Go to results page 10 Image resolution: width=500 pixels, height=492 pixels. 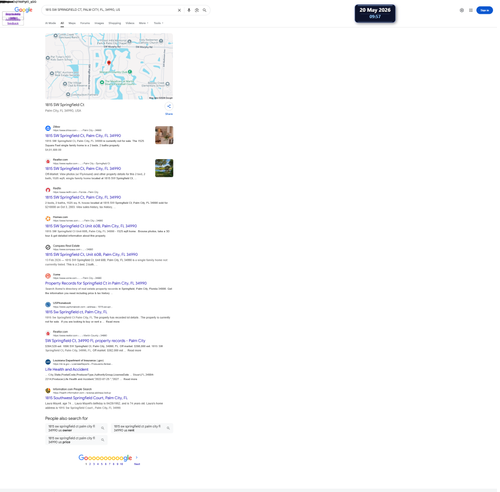[121, 464]
